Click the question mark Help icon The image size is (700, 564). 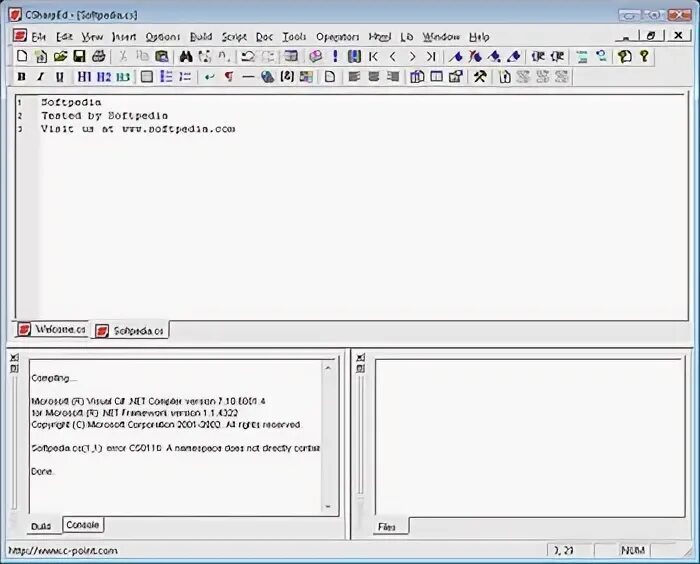[x=644, y=56]
